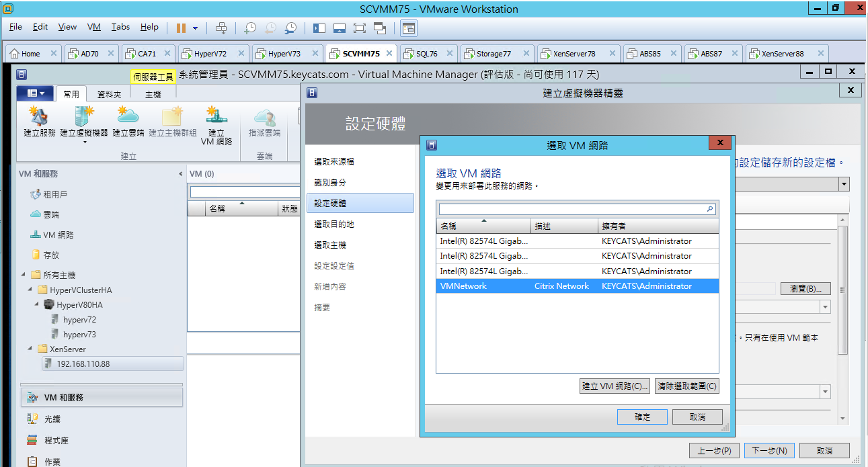Select the VMNetwork row with Citrix Network
This screenshot has width=868, height=467.
click(578, 286)
